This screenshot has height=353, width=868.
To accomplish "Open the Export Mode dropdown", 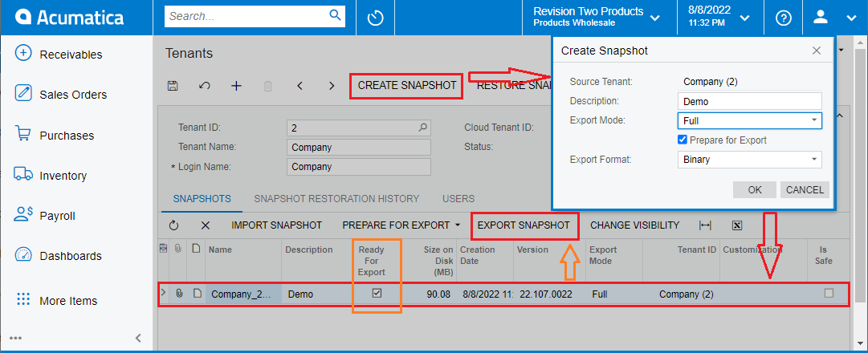I will pyautogui.click(x=815, y=120).
